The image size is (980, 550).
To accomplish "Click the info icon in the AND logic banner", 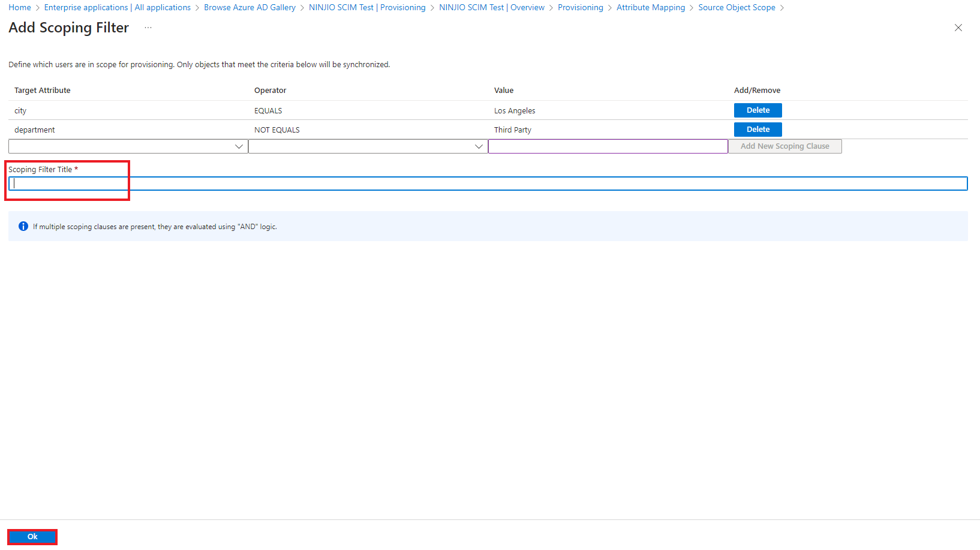I will pos(23,226).
